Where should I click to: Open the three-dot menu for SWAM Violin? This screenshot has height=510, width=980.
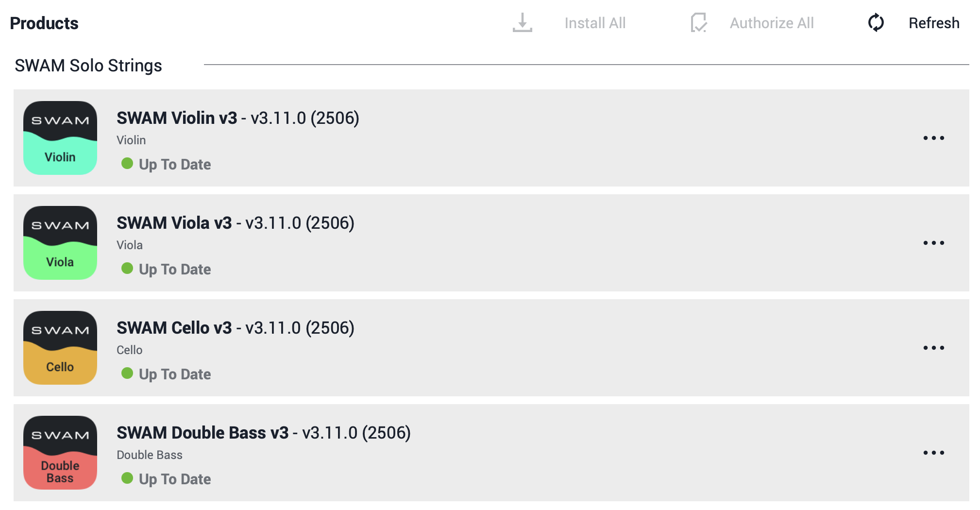click(933, 138)
